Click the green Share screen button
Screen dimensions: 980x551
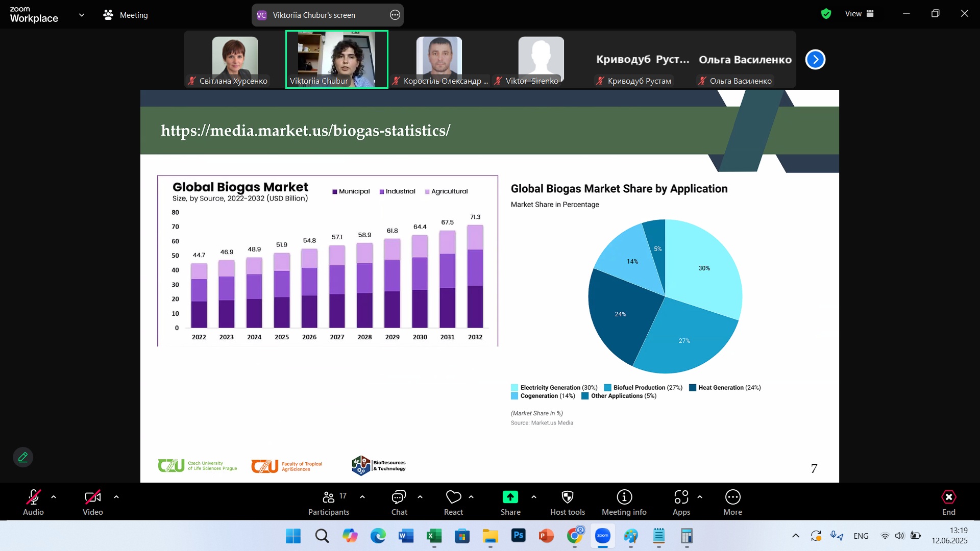(x=510, y=503)
